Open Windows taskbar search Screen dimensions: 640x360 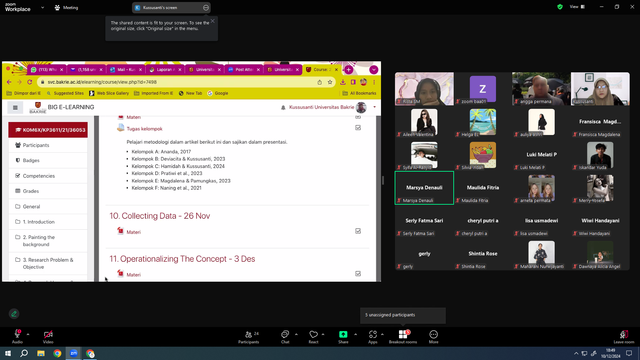click(24, 353)
